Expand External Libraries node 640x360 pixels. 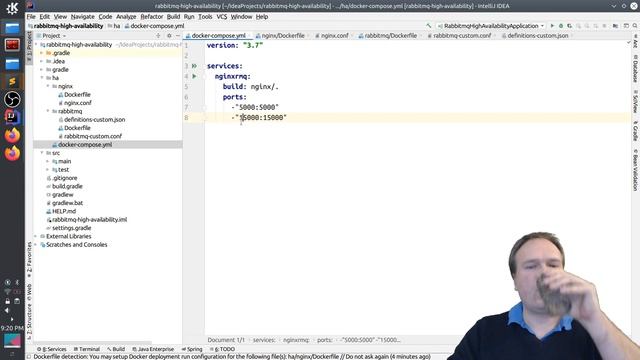pyautogui.click(x=36, y=236)
